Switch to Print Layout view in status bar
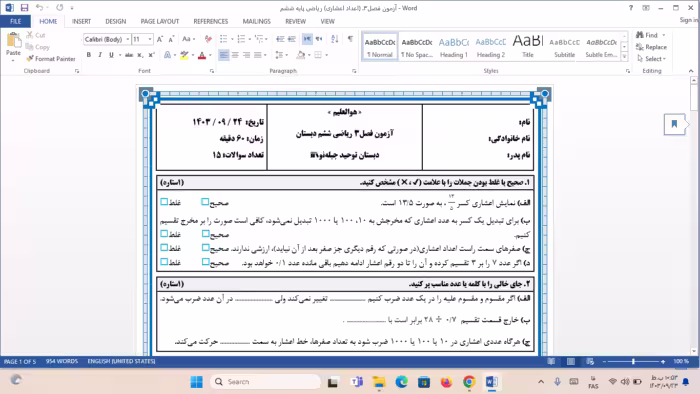 pyautogui.click(x=571, y=361)
